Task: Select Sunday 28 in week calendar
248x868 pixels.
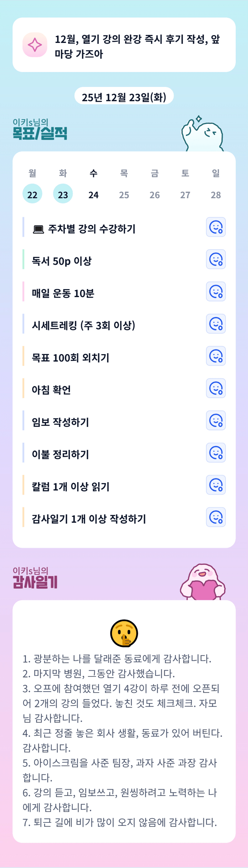Action: point(216,194)
